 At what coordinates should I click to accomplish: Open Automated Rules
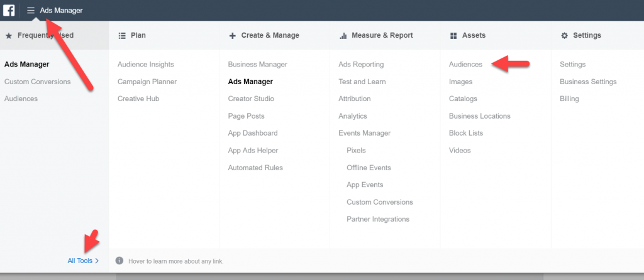click(255, 168)
